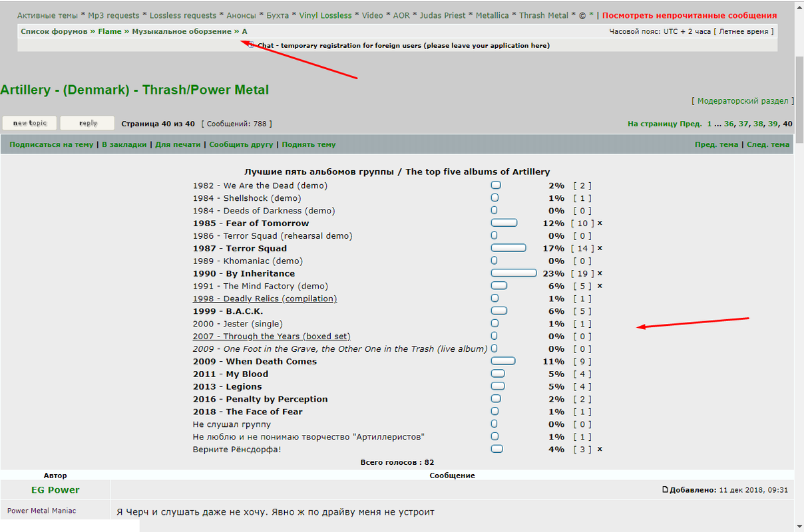Open Активные темы in top navigation
This screenshot has width=804, height=532.
tap(47, 15)
